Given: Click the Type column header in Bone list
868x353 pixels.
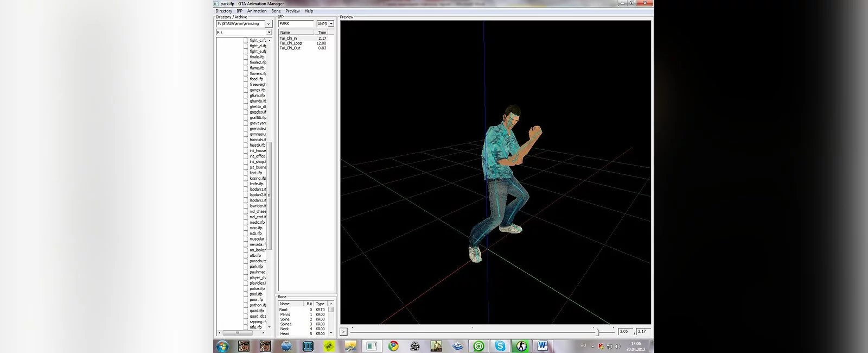Looking at the screenshot, I should point(321,304).
